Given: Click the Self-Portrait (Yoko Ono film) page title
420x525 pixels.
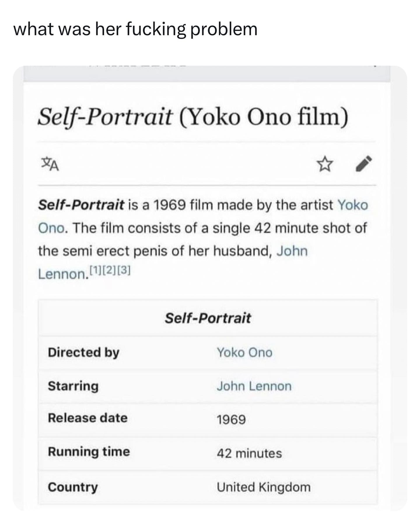Looking at the screenshot, I should [193, 117].
